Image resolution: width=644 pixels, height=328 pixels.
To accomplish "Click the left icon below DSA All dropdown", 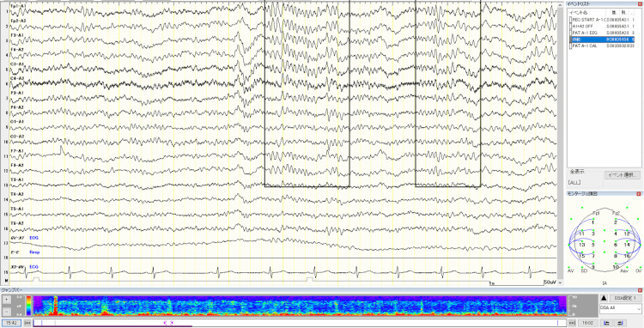I will point(606,323).
